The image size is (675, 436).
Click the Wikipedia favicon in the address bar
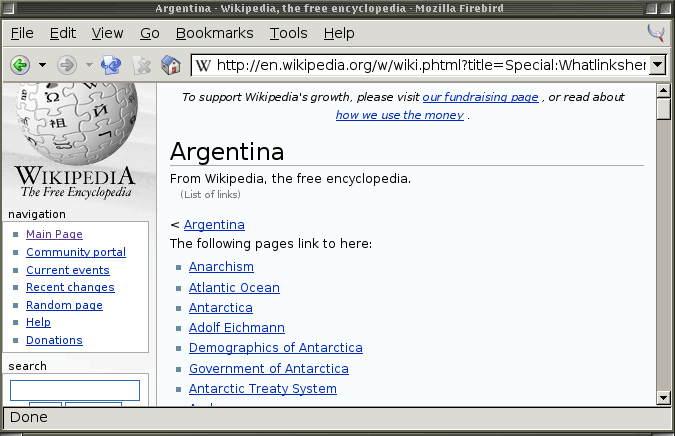pyautogui.click(x=203, y=66)
